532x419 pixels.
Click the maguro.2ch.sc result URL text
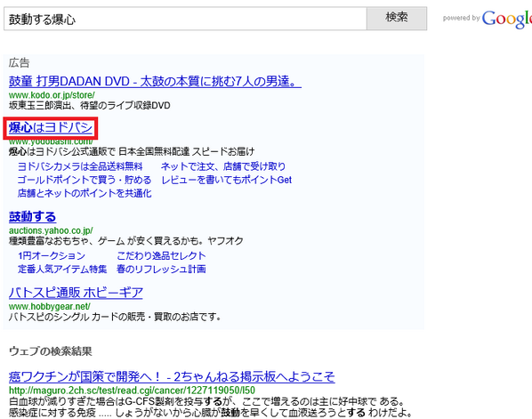click(132, 391)
